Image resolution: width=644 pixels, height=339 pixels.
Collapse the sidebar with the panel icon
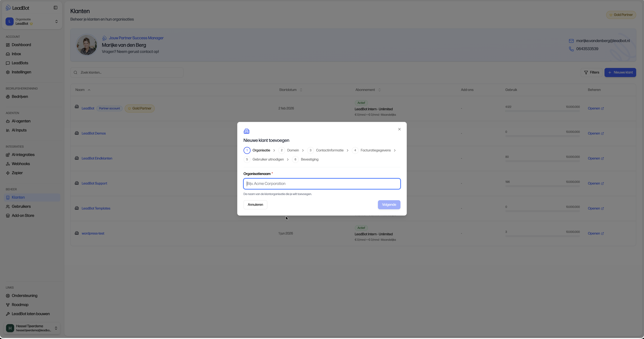click(x=56, y=8)
